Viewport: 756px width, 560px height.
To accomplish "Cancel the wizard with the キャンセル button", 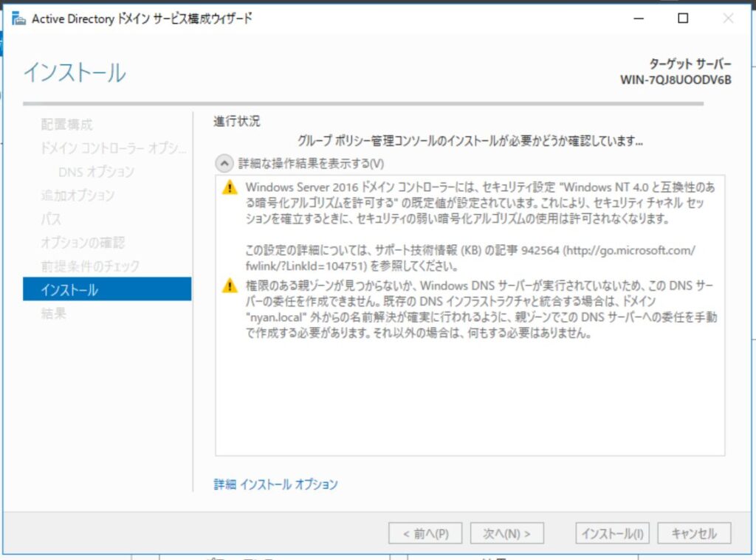I will point(693,533).
